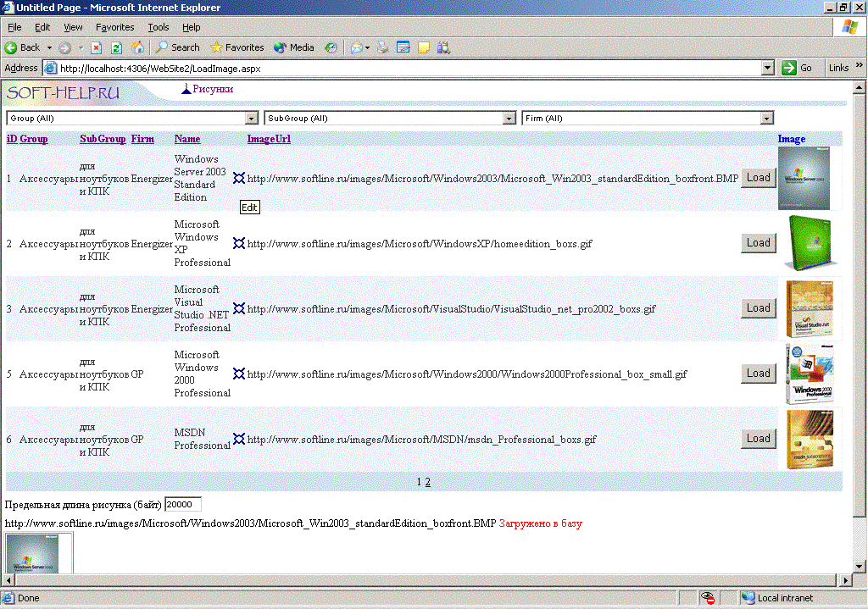The image size is (868, 609).
Task: Click the Research toolbar icon
Action: (443, 47)
